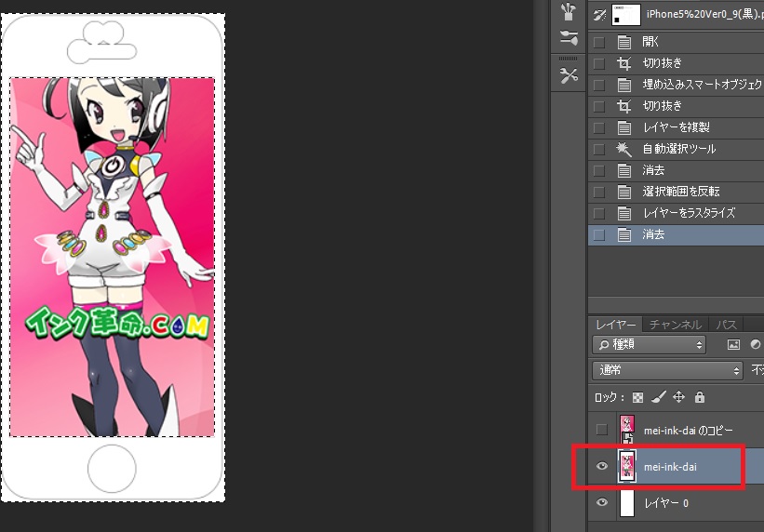This screenshot has width=764, height=532.
Task: Open the 種類 layer filter dropdown
Action: [650, 344]
